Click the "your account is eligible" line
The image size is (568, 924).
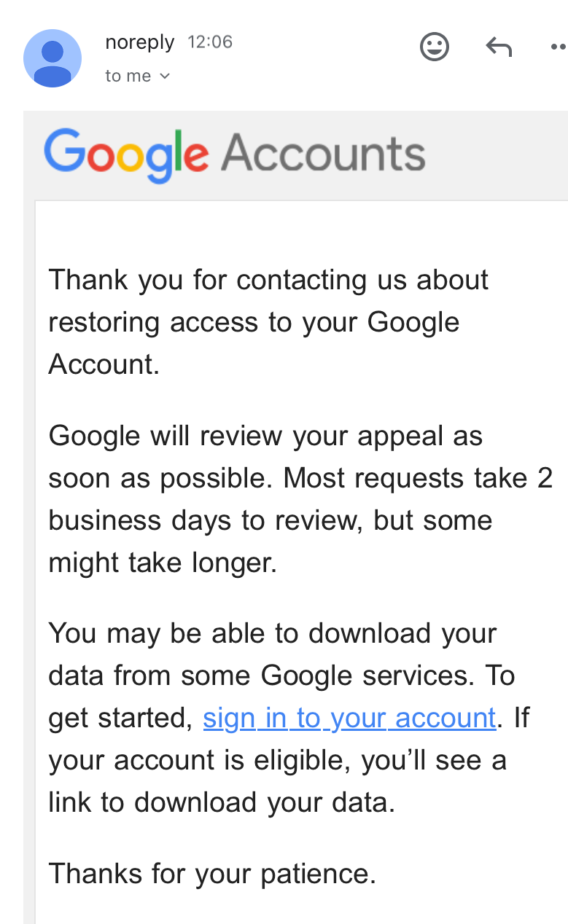pyautogui.click(x=277, y=760)
